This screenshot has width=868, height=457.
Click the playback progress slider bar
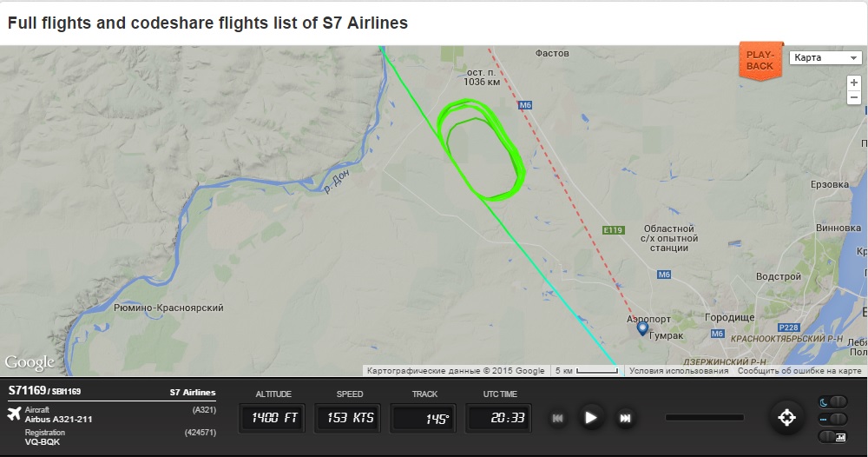point(704,418)
